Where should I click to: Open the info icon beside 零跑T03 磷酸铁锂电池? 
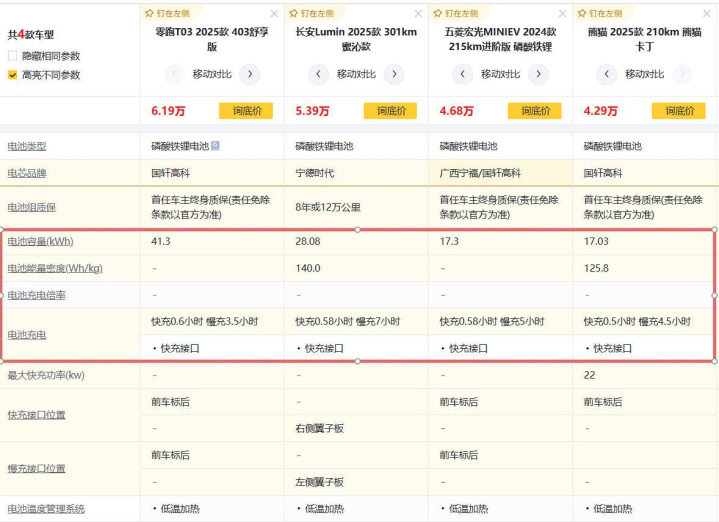(215, 146)
